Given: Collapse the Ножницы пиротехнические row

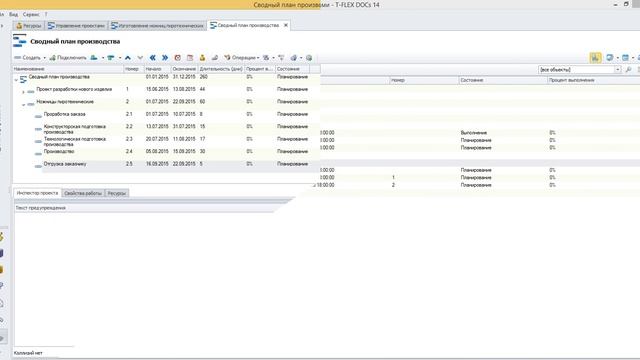Looking at the screenshot, I should (23, 105).
